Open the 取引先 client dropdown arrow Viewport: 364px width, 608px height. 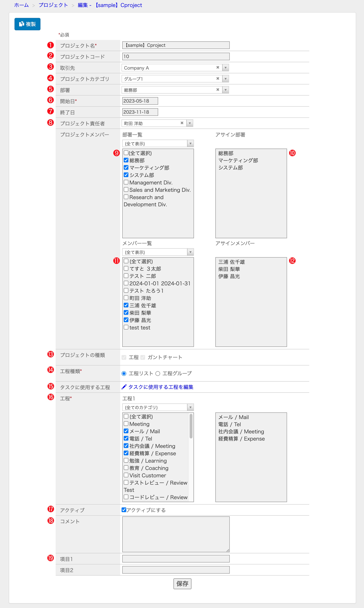[225, 68]
